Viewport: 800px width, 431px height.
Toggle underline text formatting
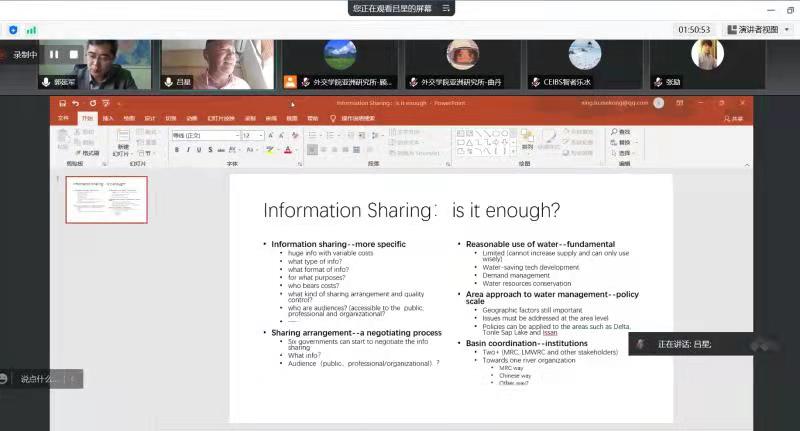coord(198,150)
